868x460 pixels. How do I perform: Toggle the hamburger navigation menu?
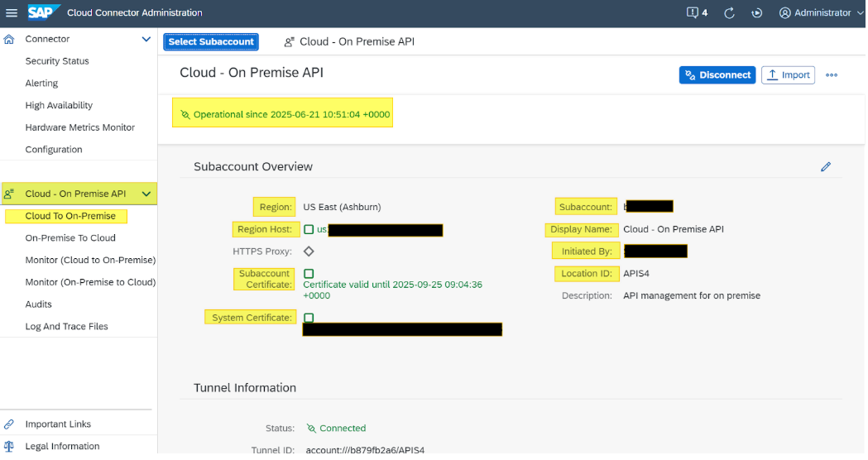click(12, 13)
